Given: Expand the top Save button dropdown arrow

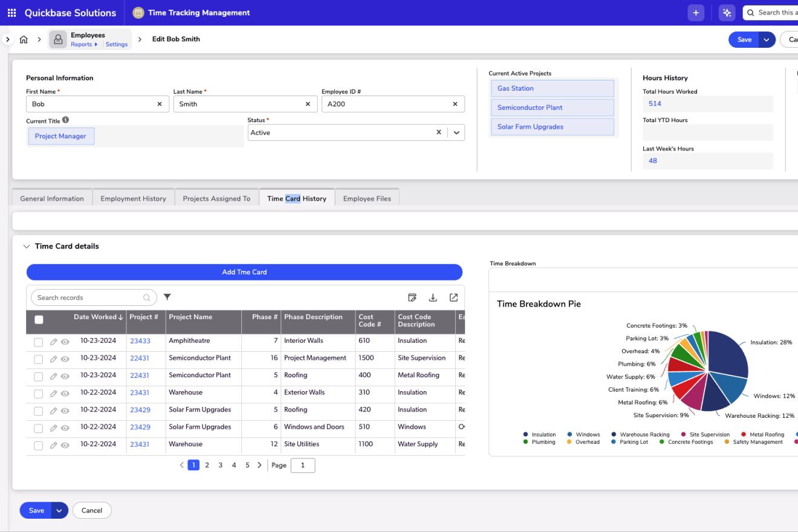Looking at the screenshot, I should [767, 40].
